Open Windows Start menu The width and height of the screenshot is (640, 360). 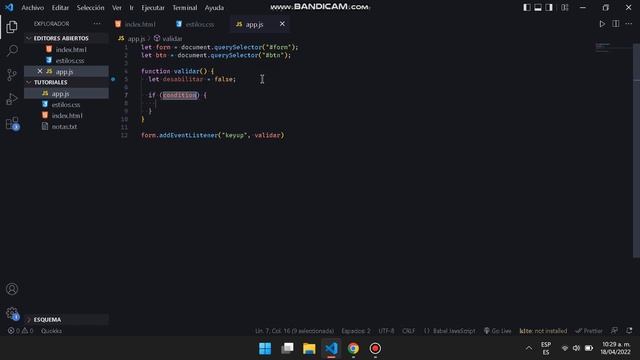[265, 349]
